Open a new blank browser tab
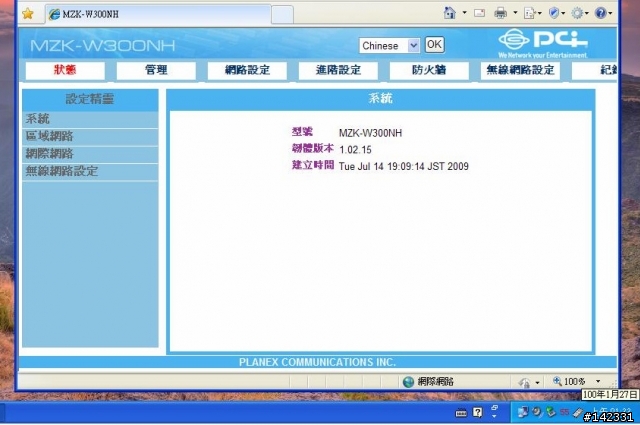Viewport: 640px width, 425px height. pos(282,15)
